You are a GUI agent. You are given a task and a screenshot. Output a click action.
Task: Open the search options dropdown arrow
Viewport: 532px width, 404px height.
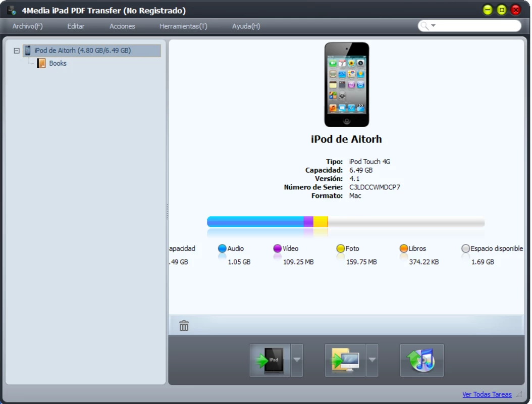pyautogui.click(x=433, y=26)
